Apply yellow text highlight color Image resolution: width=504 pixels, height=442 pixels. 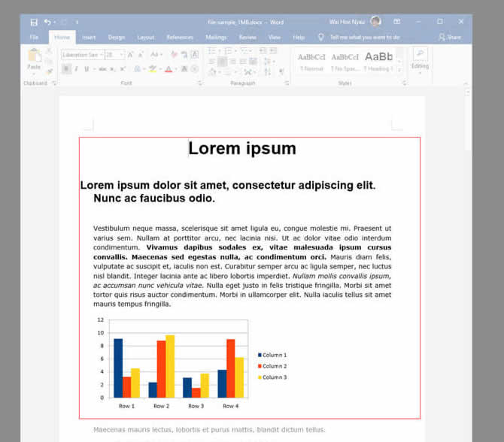click(x=153, y=69)
